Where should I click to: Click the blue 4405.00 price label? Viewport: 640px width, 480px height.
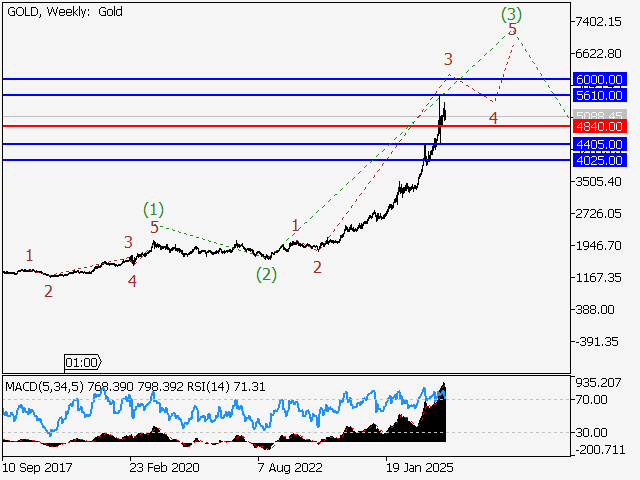pos(599,144)
